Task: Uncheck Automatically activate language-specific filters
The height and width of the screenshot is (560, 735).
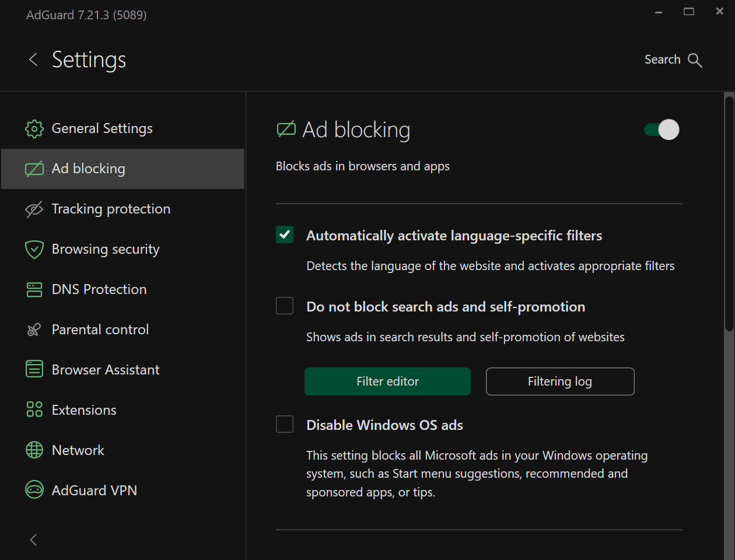Action: [x=285, y=235]
